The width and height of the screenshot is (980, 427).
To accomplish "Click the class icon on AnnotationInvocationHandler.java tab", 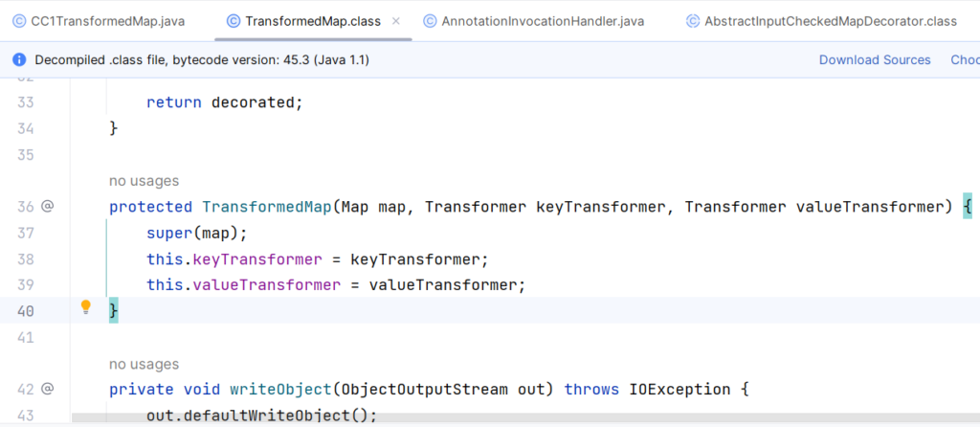I will pyautogui.click(x=430, y=20).
